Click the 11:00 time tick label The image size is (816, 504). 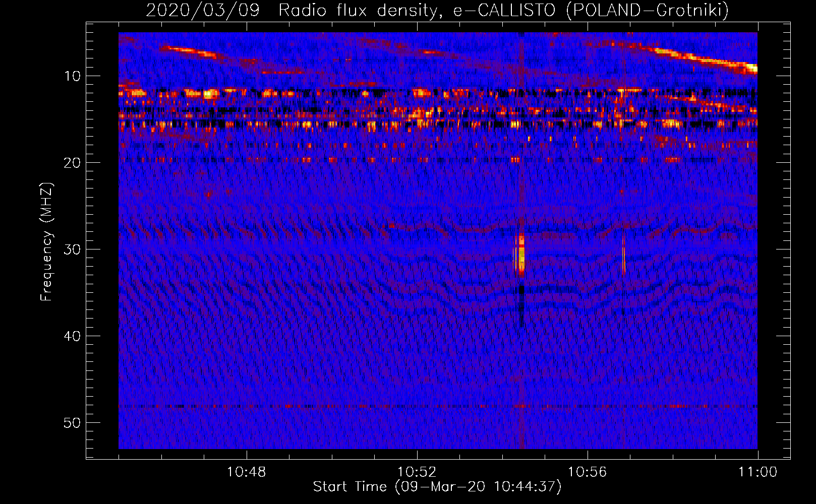[x=757, y=472]
